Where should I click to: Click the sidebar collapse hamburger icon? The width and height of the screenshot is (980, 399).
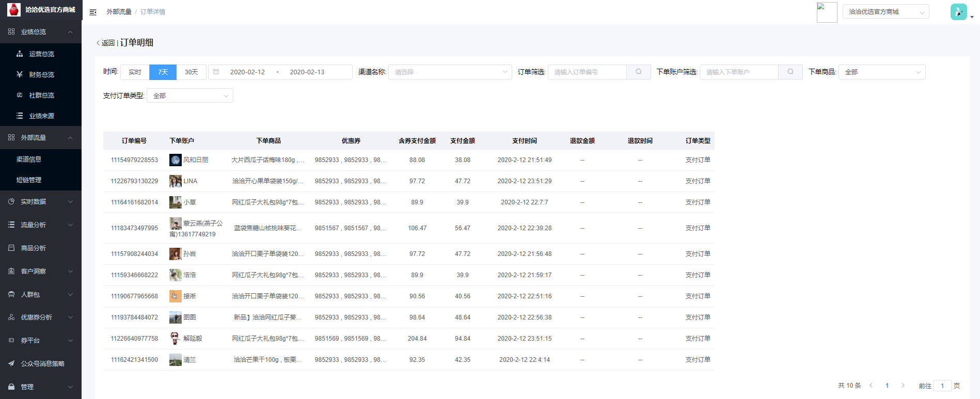(x=93, y=12)
